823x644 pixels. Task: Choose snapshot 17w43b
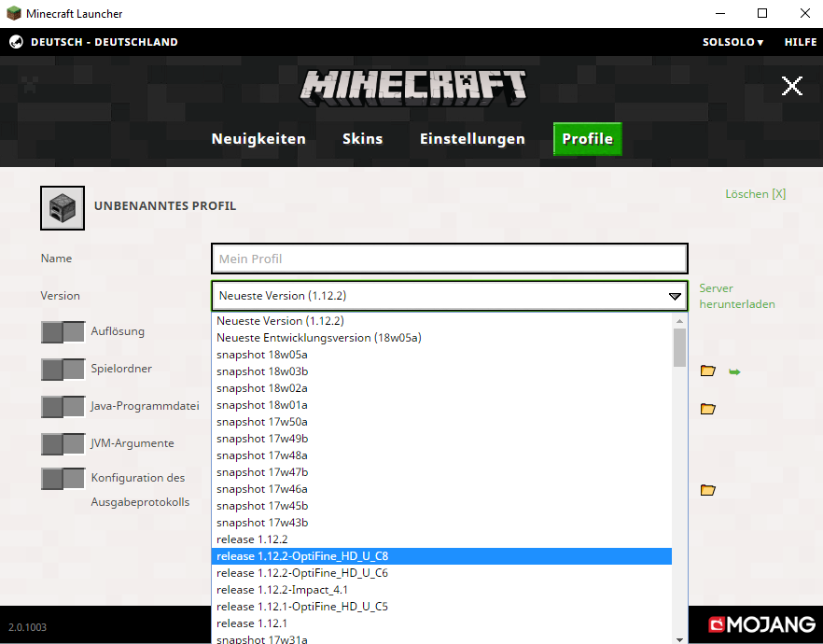pos(441,523)
